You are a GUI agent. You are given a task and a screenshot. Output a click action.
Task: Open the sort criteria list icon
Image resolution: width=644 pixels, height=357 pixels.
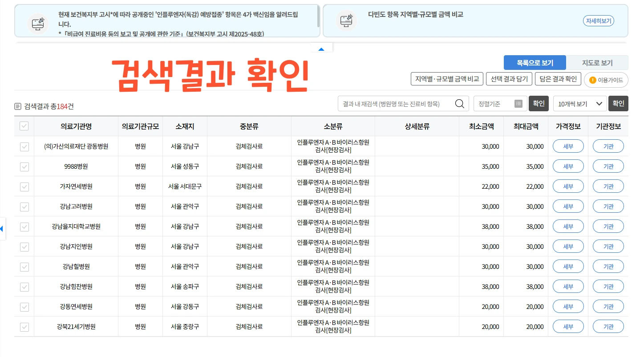(x=518, y=103)
